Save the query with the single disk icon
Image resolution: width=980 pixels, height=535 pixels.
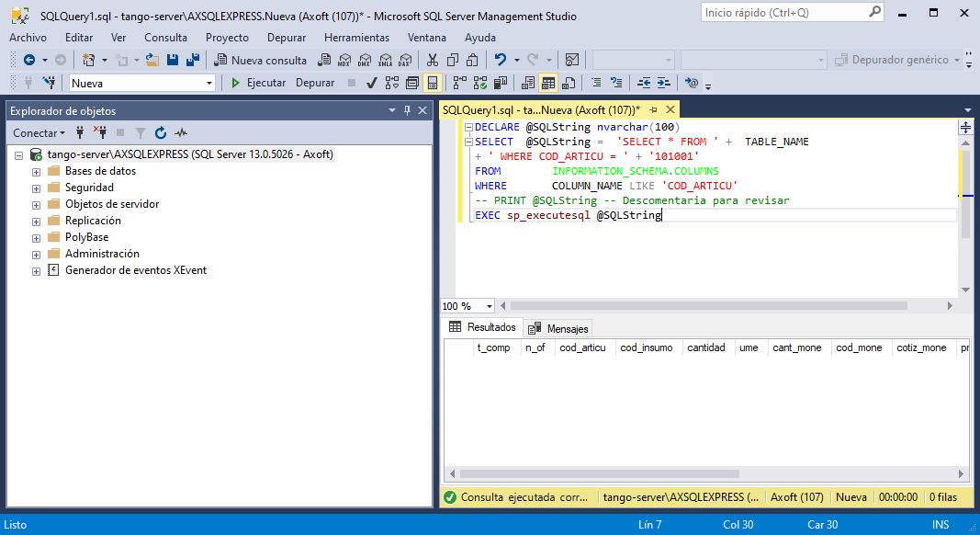(173, 60)
